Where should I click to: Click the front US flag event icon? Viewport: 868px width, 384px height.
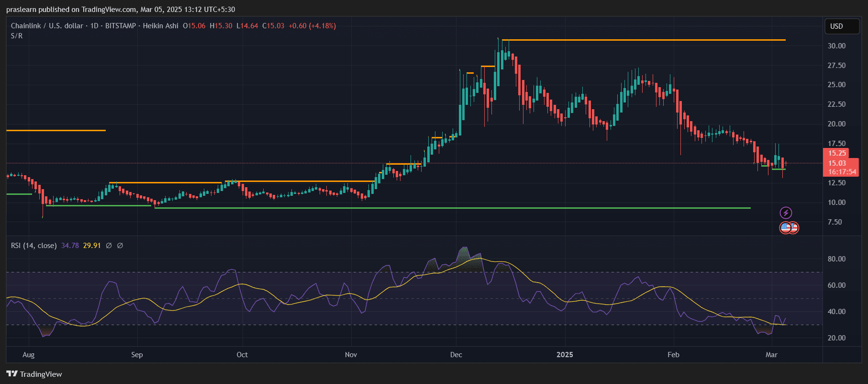786,227
